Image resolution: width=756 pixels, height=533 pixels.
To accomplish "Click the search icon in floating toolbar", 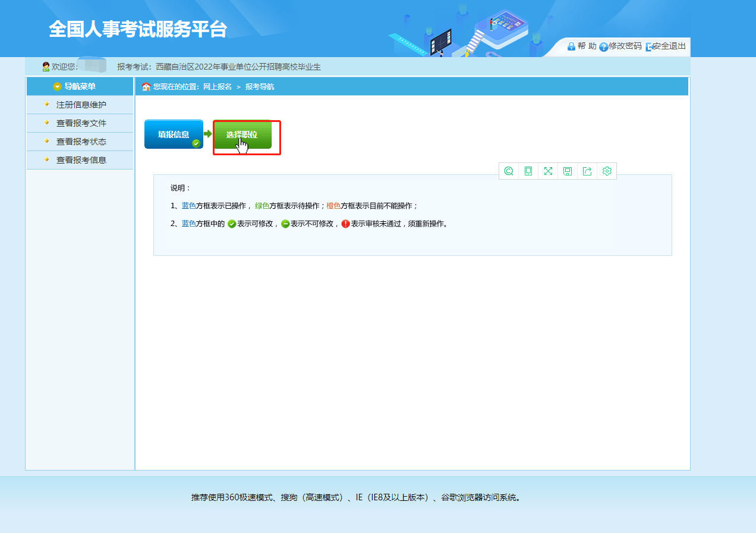I will (x=509, y=171).
